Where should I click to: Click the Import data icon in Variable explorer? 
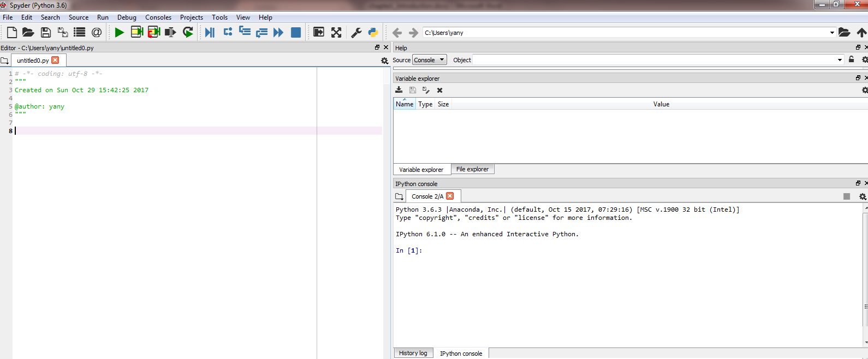click(x=399, y=90)
